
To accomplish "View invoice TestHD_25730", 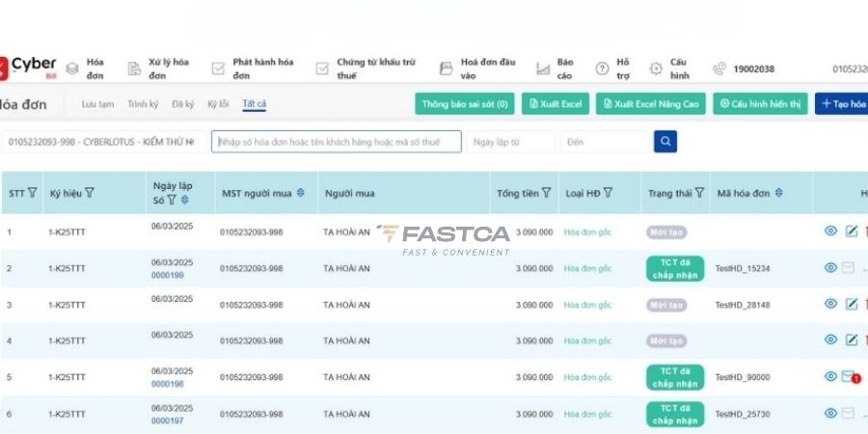I will point(831,413).
